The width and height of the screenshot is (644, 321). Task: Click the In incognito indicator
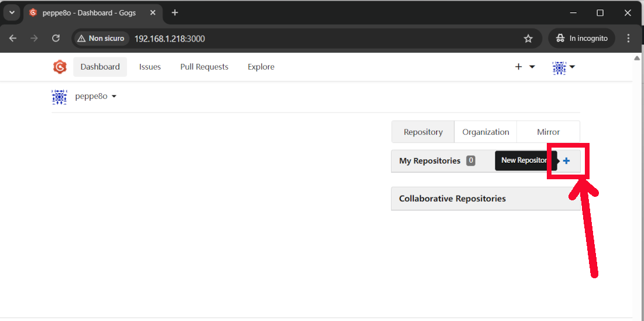581,39
